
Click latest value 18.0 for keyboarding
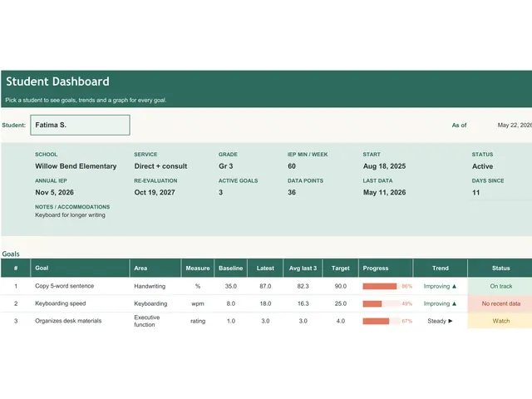click(265, 303)
